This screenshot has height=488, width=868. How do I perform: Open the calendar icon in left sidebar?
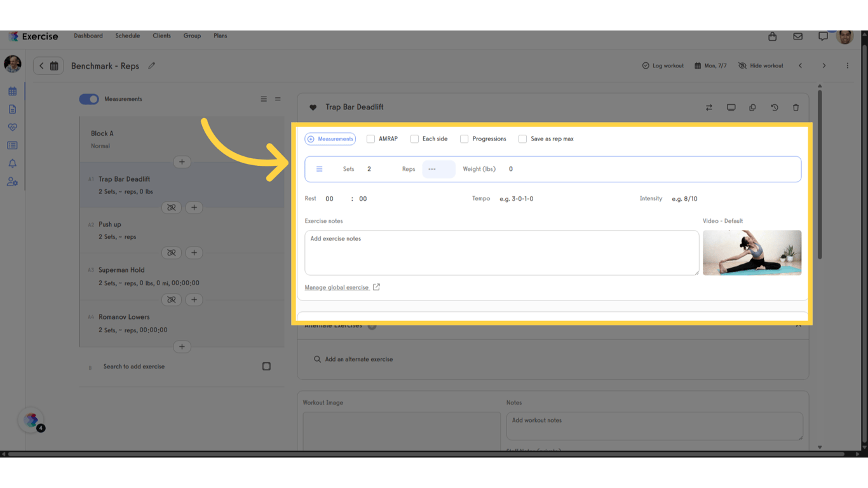pyautogui.click(x=12, y=91)
